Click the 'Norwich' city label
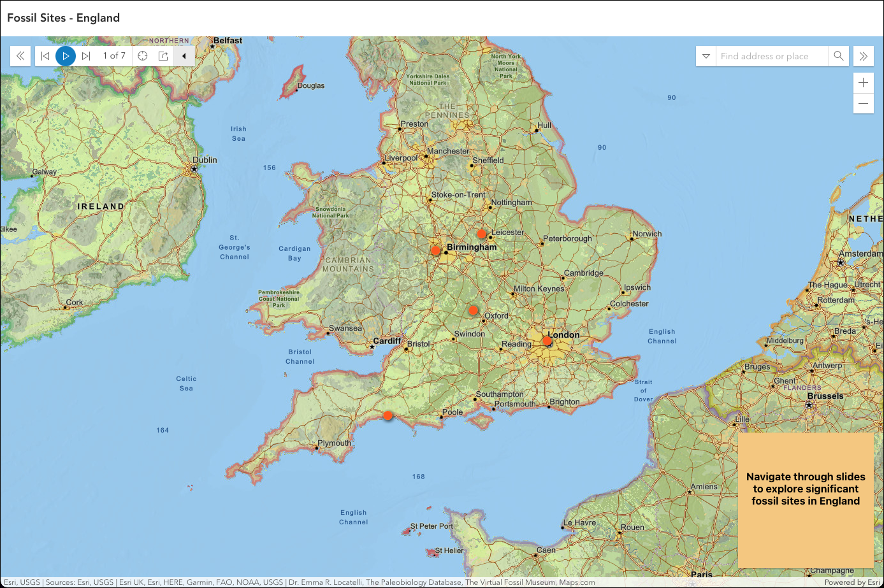Screen dimensions: 884x588 [647, 234]
